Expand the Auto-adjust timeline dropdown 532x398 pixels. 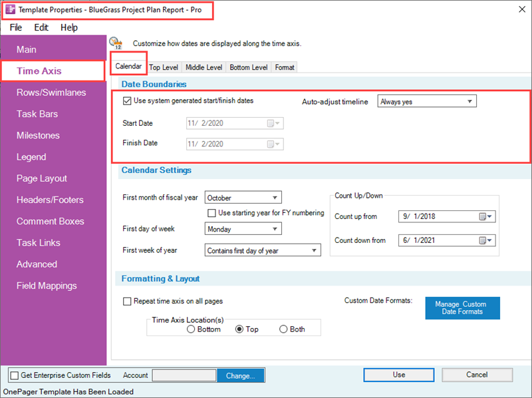(427, 101)
